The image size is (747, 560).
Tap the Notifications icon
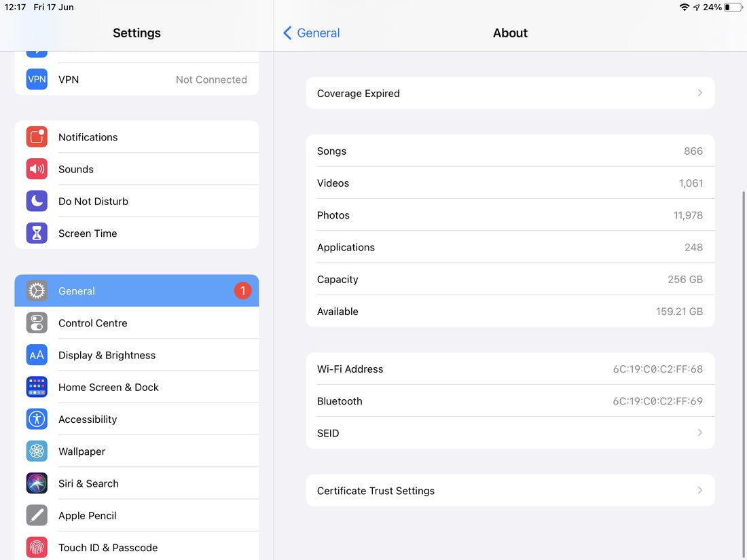[37, 137]
